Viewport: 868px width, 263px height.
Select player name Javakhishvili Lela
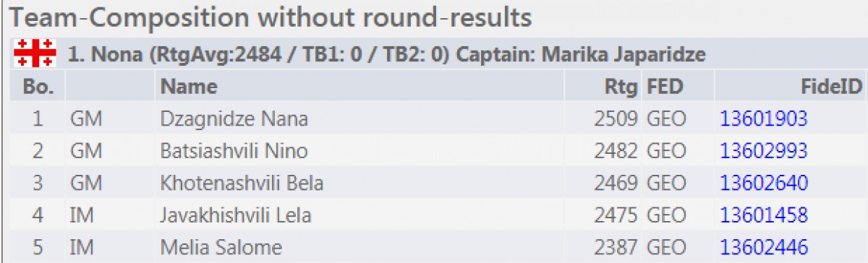(x=236, y=215)
